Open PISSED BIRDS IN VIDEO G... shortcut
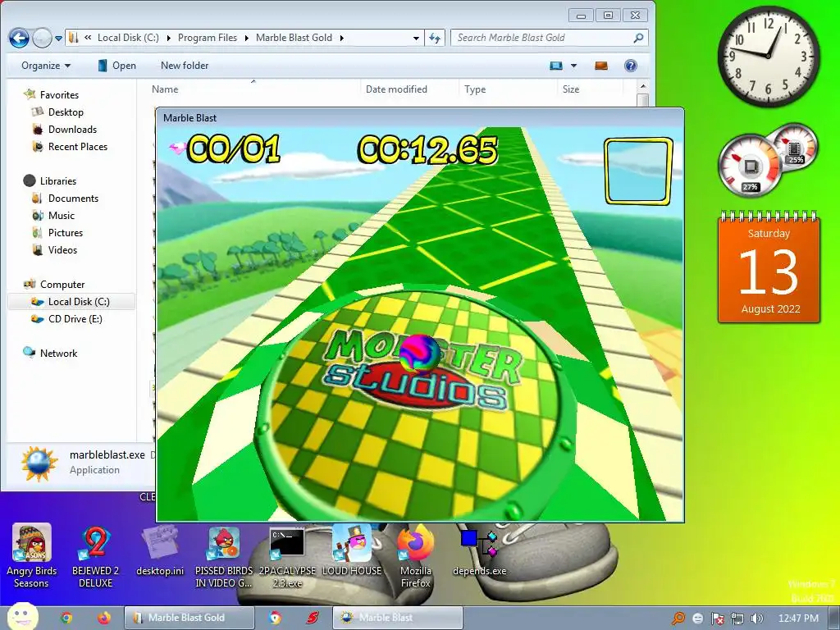 pyautogui.click(x=223, y=556)
